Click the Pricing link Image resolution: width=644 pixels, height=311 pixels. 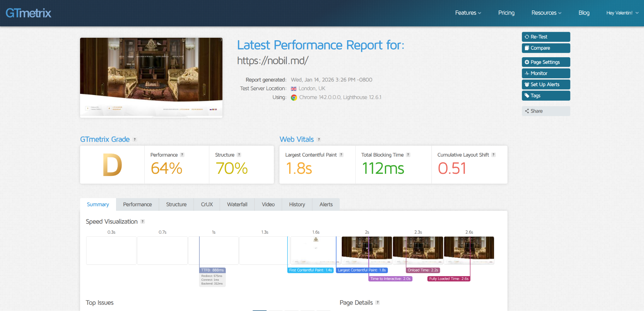[506, 13]
